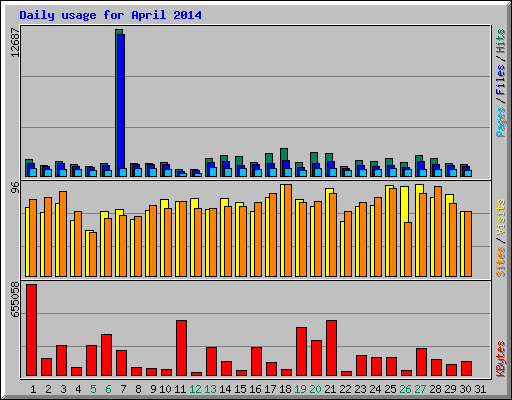Click the chart title 'Daily usage for April 2014'
The height and width of the screenshot is (400, 512).
click(x=110, y=15)
